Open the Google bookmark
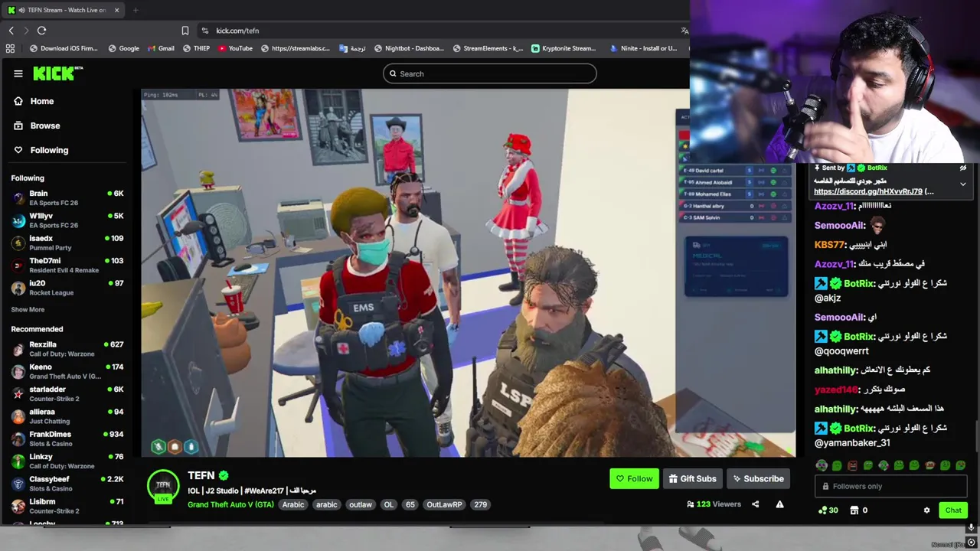The width and height of the screenshot is (980, 551). (x=124, y=48)
